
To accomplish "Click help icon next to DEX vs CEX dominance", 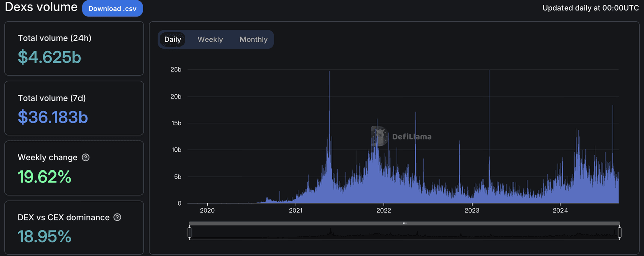I will 117,217.
